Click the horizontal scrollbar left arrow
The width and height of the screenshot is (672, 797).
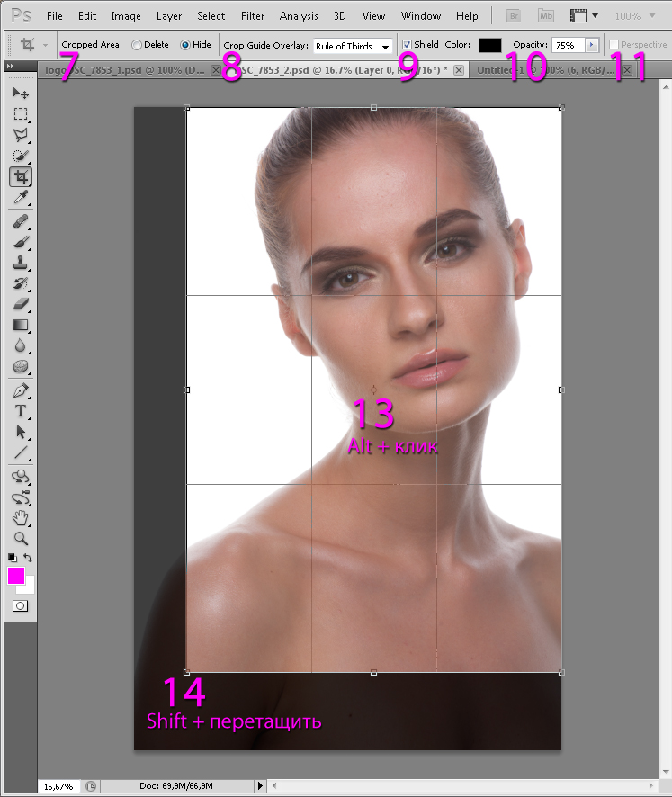click(274, 786)
